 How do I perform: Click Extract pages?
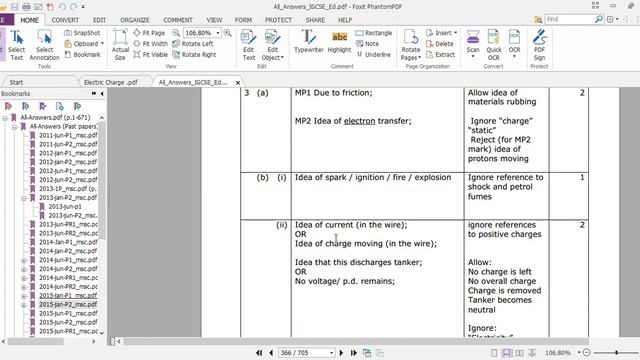click(x=440, y=54)
